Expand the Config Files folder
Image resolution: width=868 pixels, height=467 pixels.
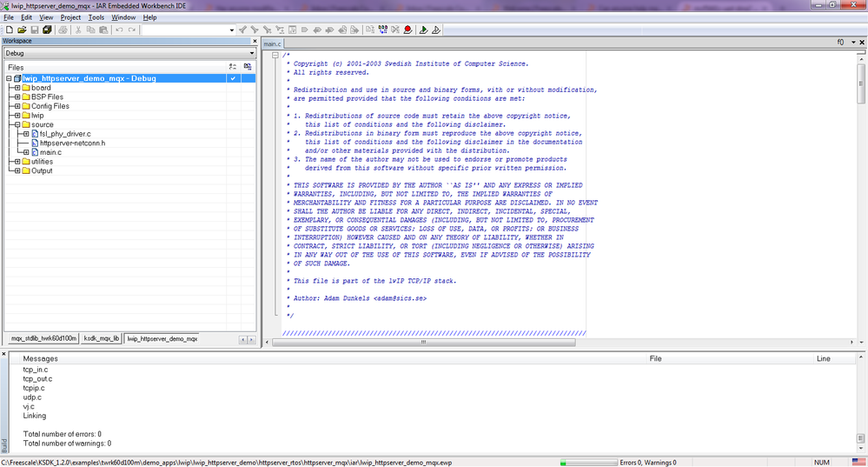(17, 106)
